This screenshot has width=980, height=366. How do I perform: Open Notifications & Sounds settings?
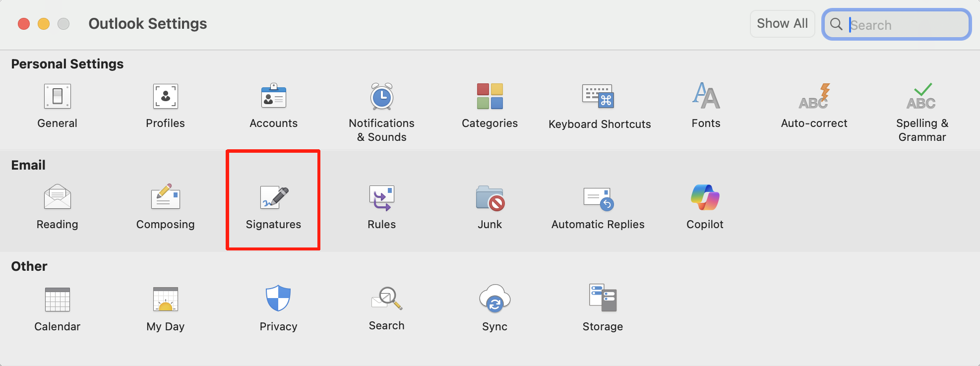click(381, 97)
